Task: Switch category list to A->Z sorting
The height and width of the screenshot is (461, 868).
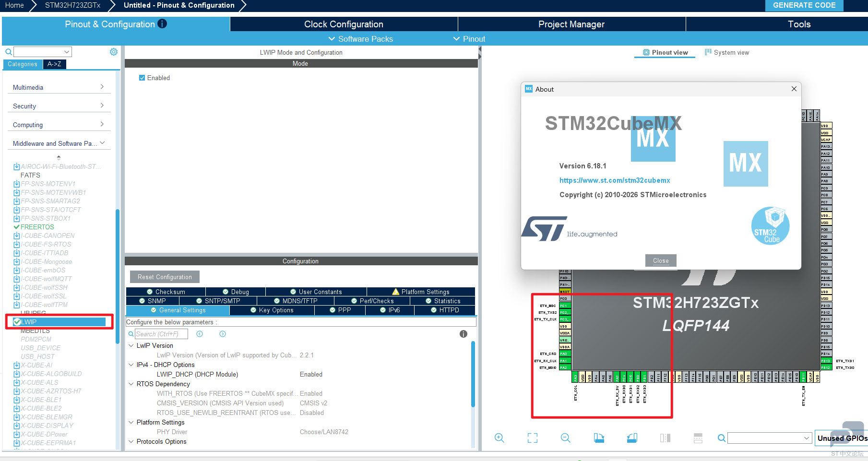Action: tap(54, 64)
